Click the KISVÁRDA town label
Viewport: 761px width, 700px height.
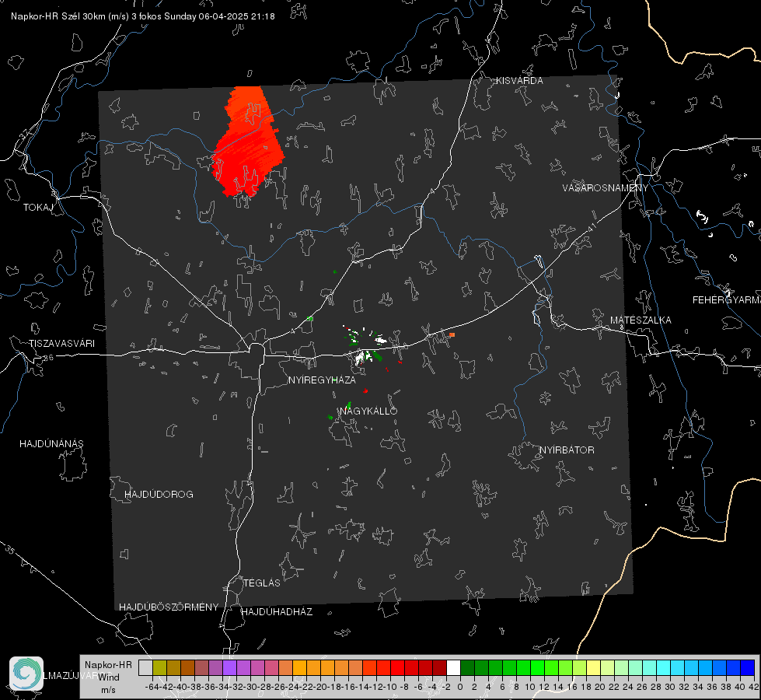pos(519,81)
